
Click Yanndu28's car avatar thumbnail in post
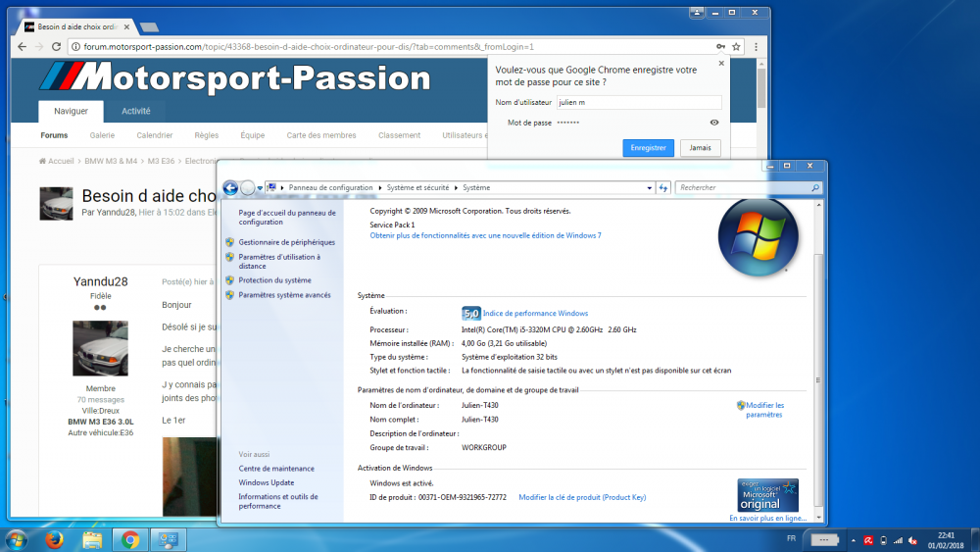(100, 348)
